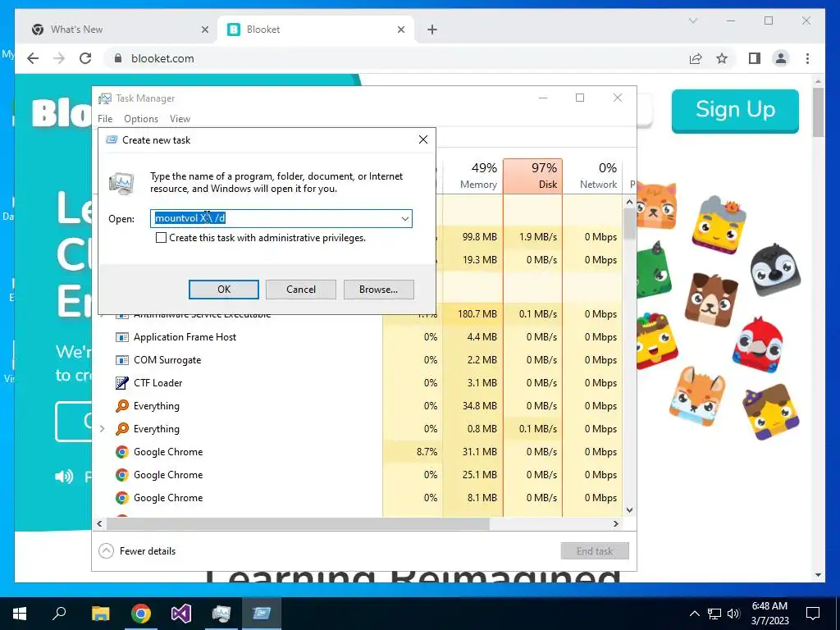Image resolution: width=840 pixels, height=630 pixels.
Task: Open Windows taskbar search
Action: [x=59, y=614]
